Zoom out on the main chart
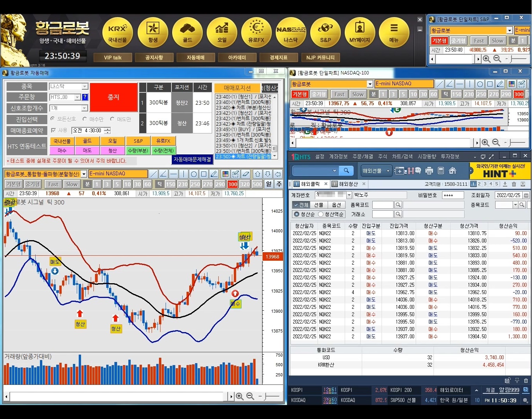This screenshot has width=532, height=419. pos(250,396)
